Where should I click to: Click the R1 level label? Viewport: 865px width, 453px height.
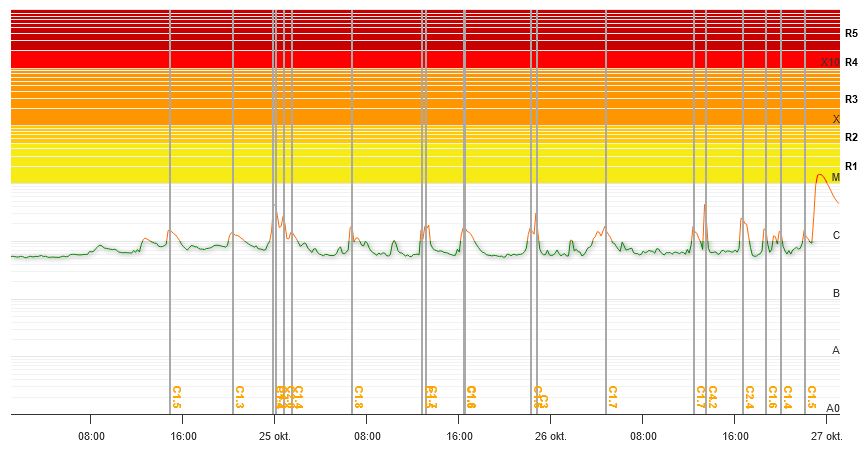(851, 166)
